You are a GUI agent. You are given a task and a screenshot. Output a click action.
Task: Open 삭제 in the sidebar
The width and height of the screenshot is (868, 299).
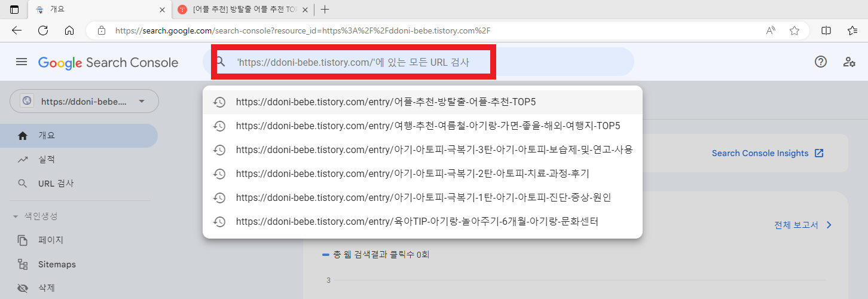coord(79,288)
